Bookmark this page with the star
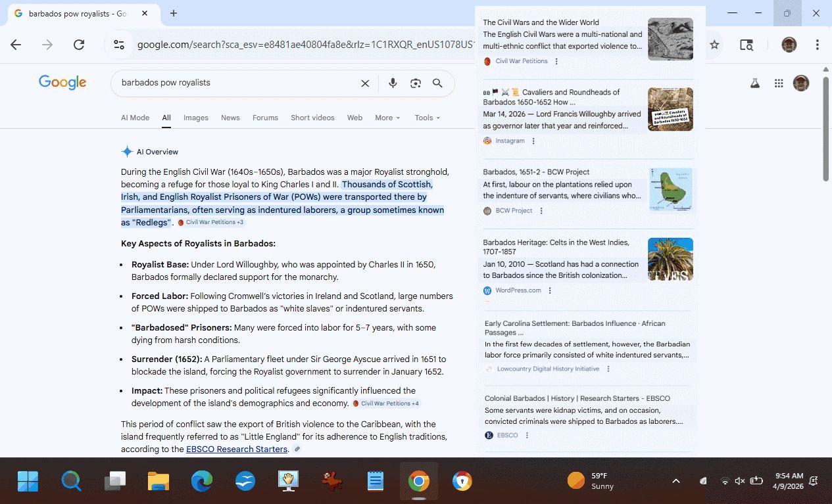 click(x=714, y=45)
